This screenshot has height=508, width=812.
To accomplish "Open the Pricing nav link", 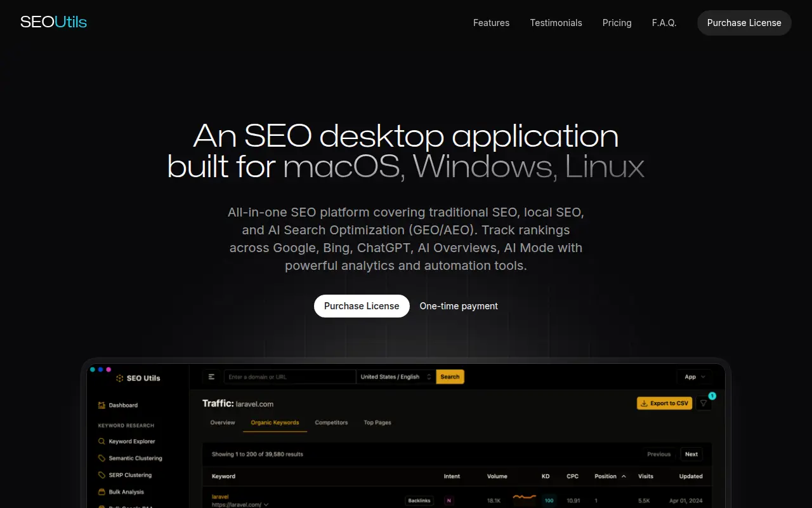I will coord(617,23).
